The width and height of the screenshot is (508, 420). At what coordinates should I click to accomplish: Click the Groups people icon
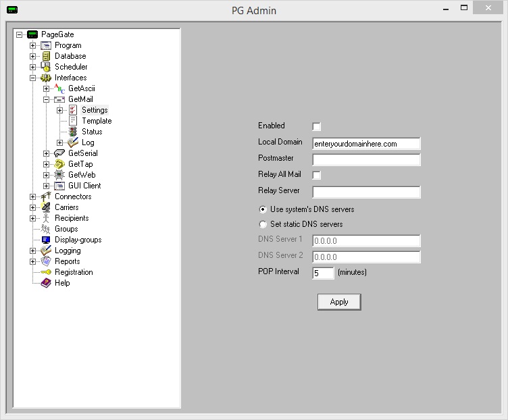point(46,229)
